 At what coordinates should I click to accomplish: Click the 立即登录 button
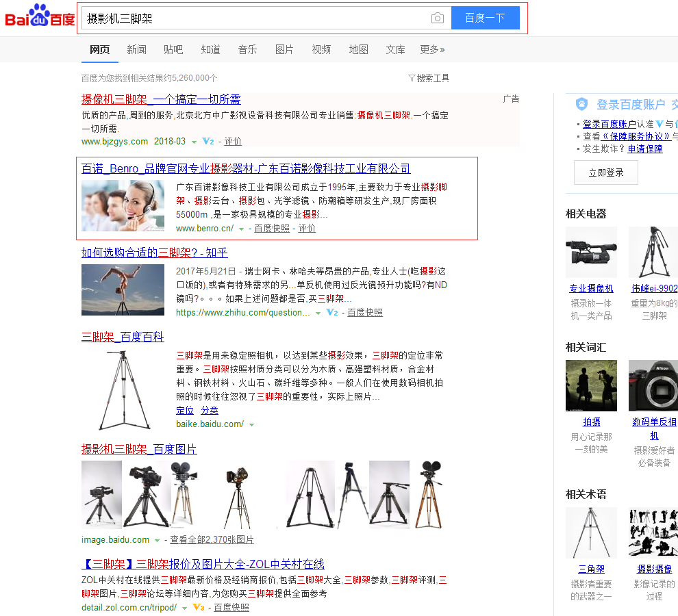click(x=606, y=172)
